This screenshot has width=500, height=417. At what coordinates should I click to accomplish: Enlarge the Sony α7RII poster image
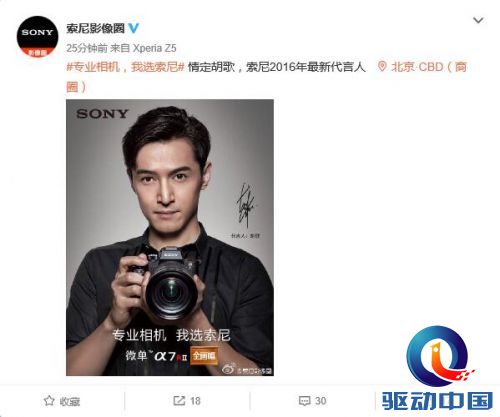(170, 237)
